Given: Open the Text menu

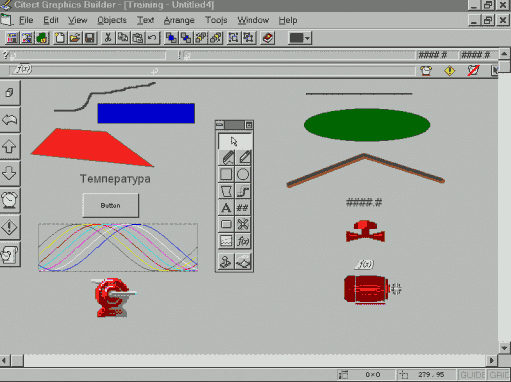Looking at the screenshot, I should [145, 20].
